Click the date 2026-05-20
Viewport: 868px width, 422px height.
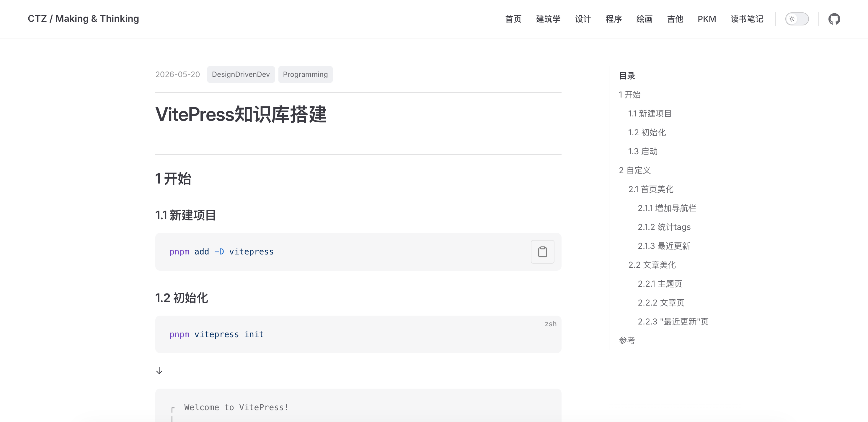[x=177, y=74]
